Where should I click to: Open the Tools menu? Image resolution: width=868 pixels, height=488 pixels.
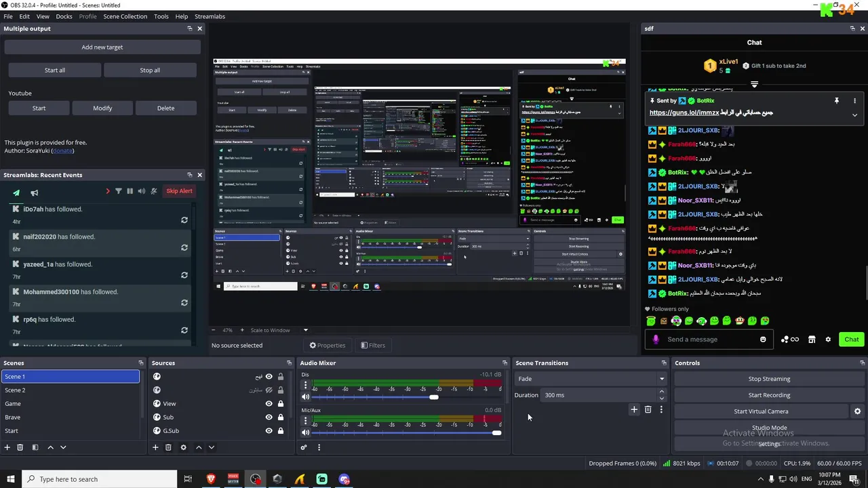click(161, 16)
